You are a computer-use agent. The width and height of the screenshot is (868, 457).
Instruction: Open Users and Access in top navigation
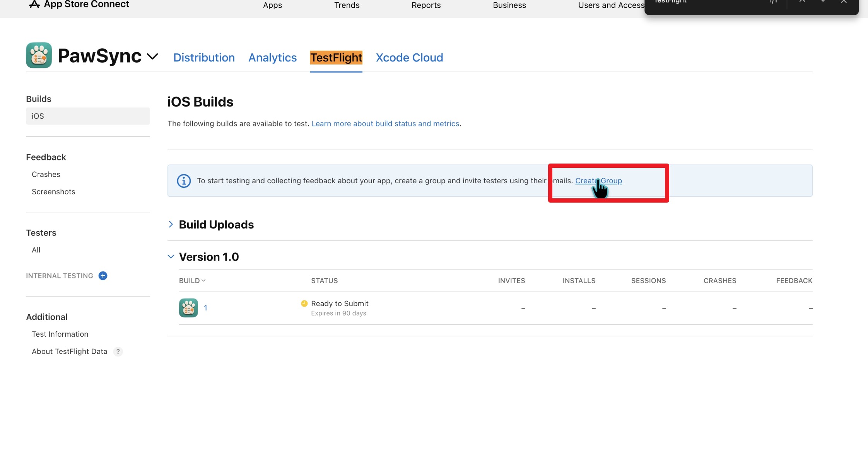611,5
